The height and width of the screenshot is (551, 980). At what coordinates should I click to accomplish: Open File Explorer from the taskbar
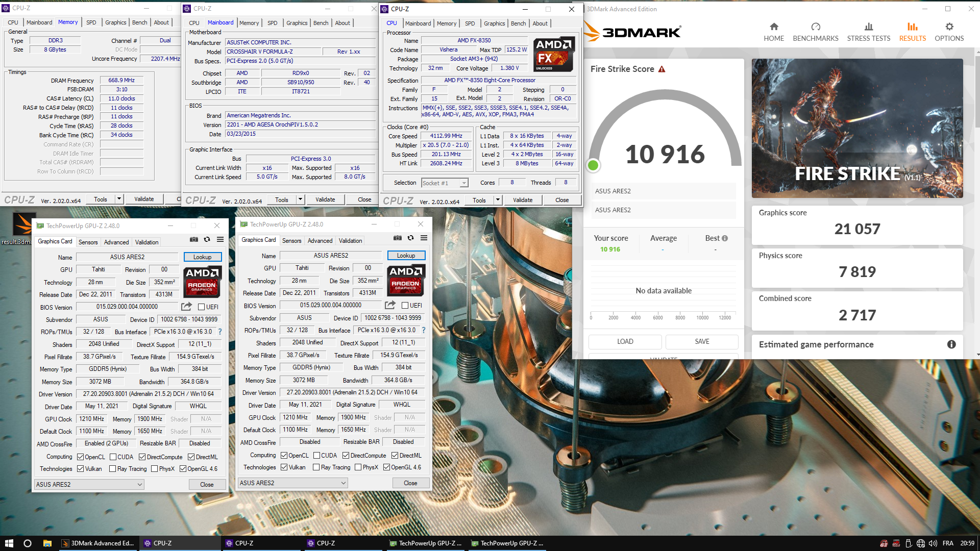(47, 543)
